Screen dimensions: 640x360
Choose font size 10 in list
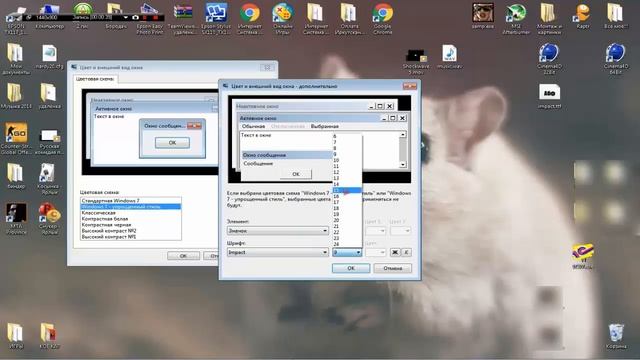pyautogui.click(x=347, y=160)
